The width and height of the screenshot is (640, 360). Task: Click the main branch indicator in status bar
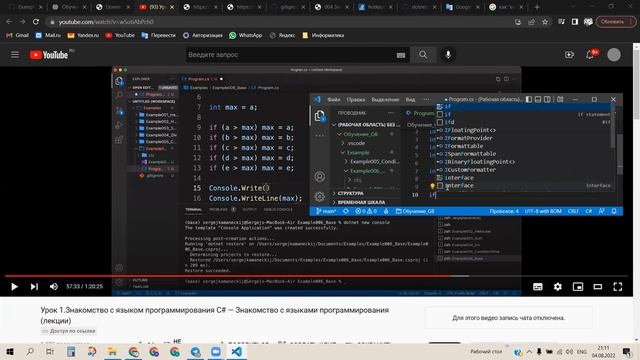(326, 211)
